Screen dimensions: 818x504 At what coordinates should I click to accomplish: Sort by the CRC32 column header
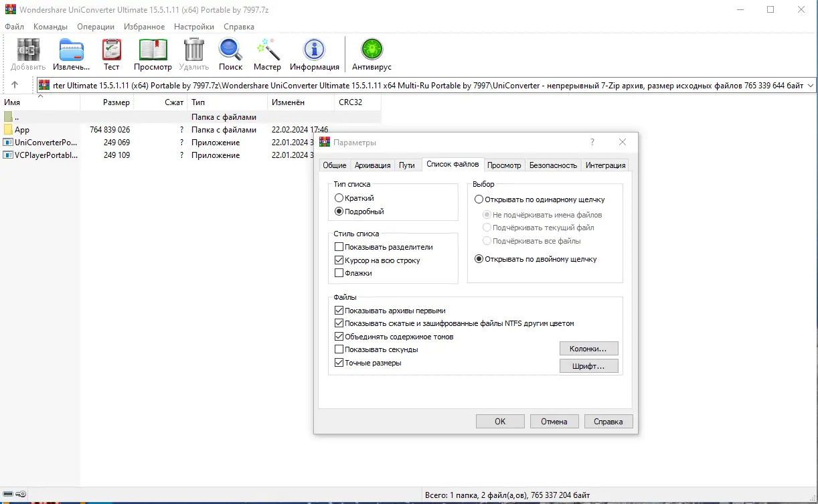point(358,102)
